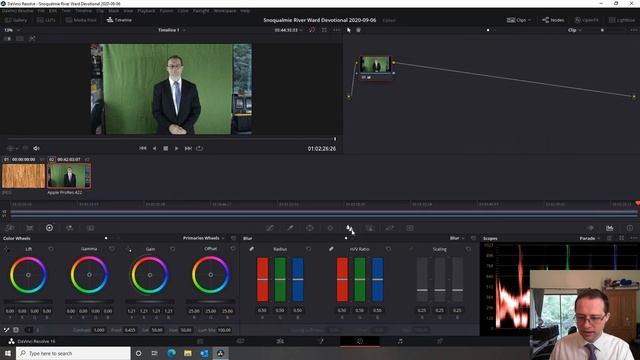
Task: Open the Motion Effects palette
Action: tap(90, 228)
